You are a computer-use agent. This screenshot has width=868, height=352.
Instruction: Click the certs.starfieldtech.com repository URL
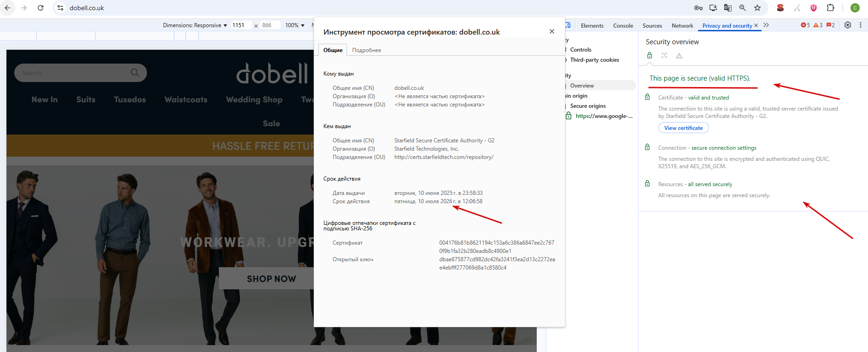click(444, 157)
